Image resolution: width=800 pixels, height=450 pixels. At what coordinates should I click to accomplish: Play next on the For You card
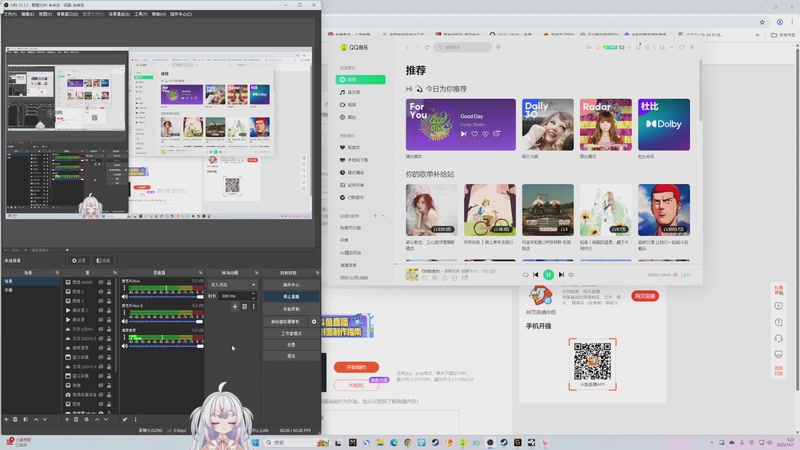(x=463, y=134)
